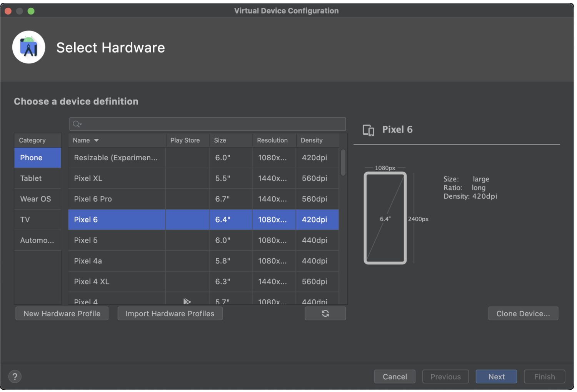Click the Previous button

click(x=445, y=377)
